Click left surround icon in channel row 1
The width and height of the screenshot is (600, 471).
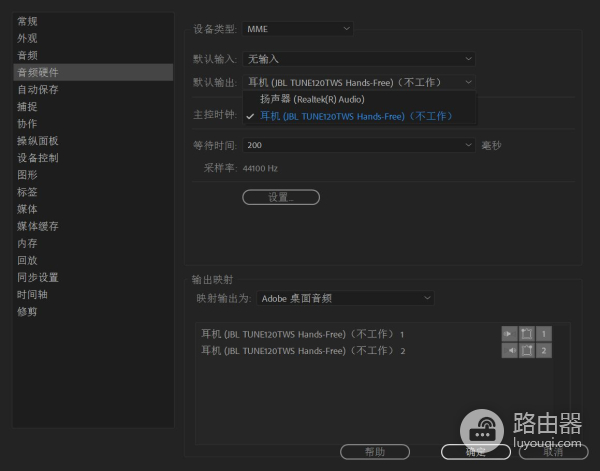click(527, 334)
